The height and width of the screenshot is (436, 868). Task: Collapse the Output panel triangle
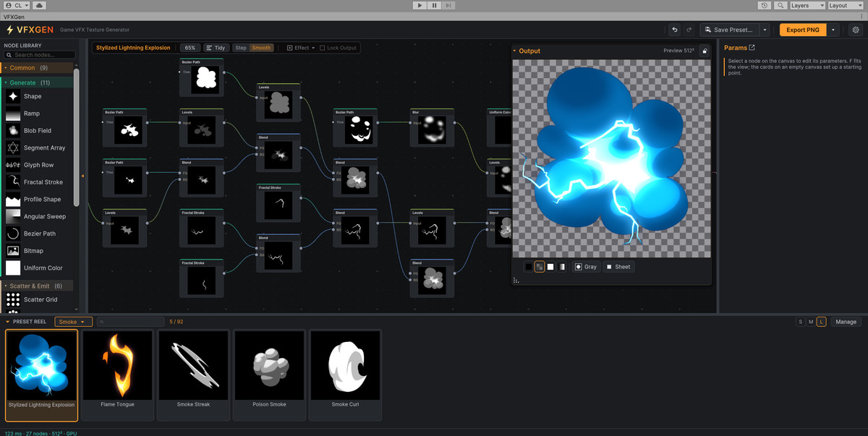click(514, 51)
